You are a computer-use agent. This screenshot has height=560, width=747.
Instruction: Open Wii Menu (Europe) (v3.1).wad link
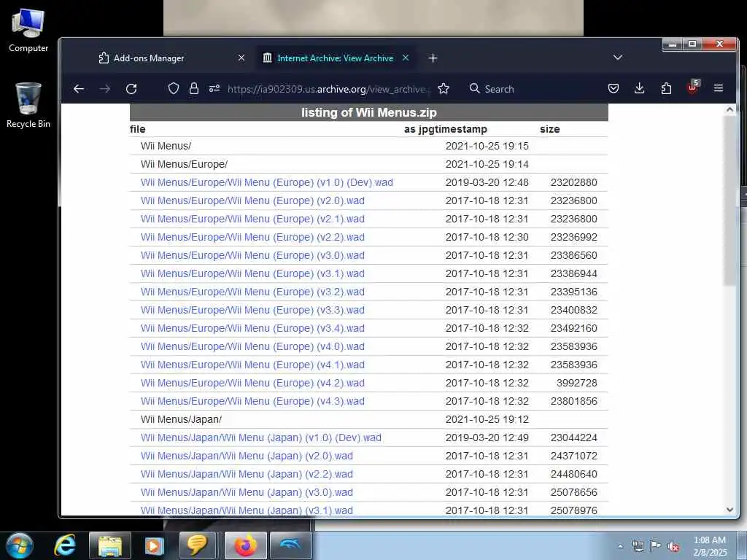[252, 274]
